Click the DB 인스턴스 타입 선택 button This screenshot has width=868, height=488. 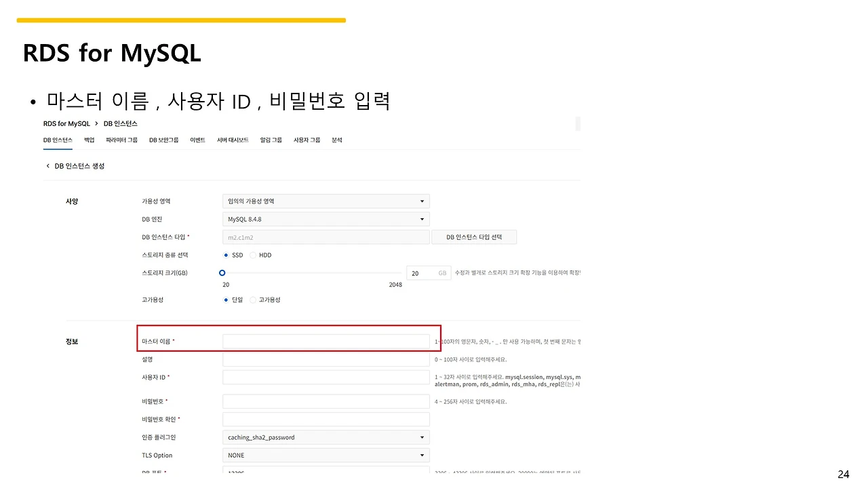pyautogui.click(x=474, y=237)
